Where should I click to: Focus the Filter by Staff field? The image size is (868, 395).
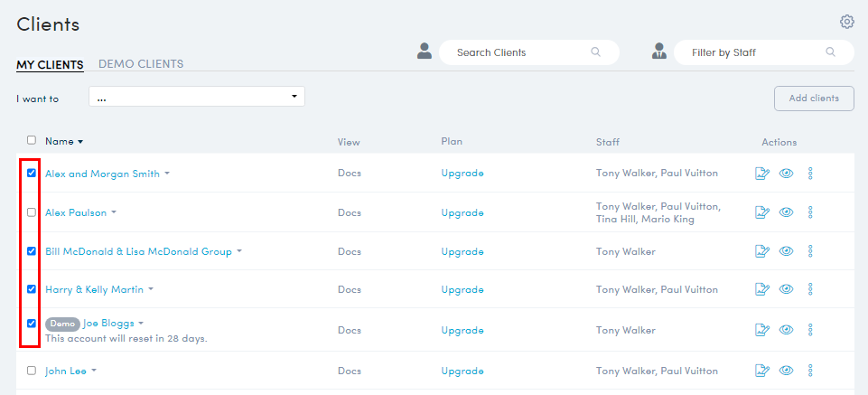(754, 52)
